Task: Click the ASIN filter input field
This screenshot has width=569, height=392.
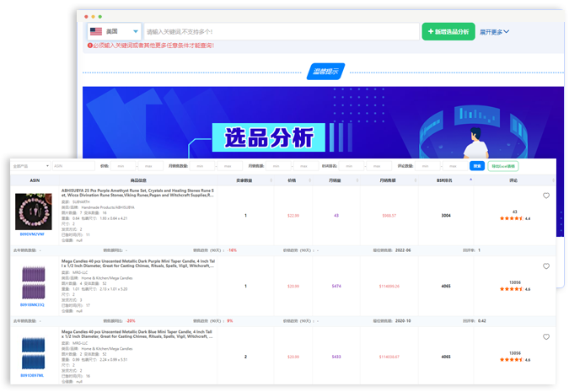Action: [72, 166]
